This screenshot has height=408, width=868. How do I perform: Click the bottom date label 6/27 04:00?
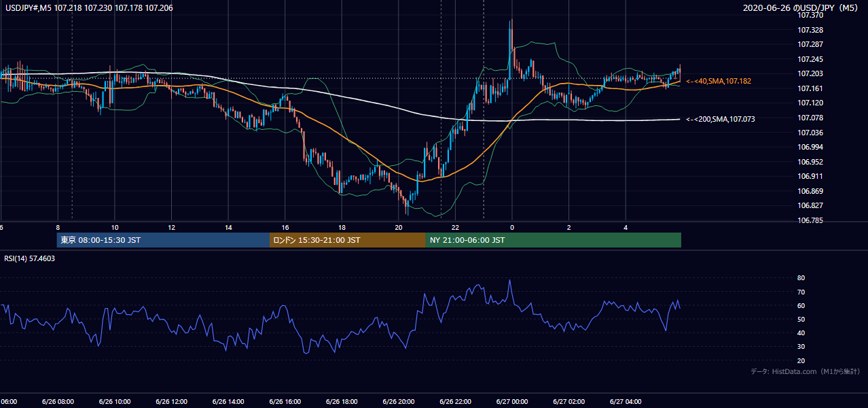click(626, 402)
